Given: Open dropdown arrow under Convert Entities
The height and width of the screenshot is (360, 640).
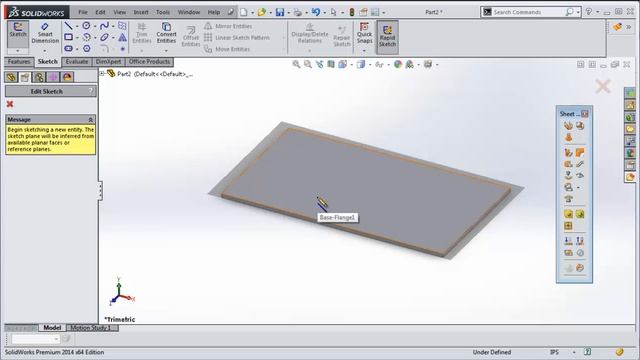Looking at the screenshot, I should click(x=166, y=51).
